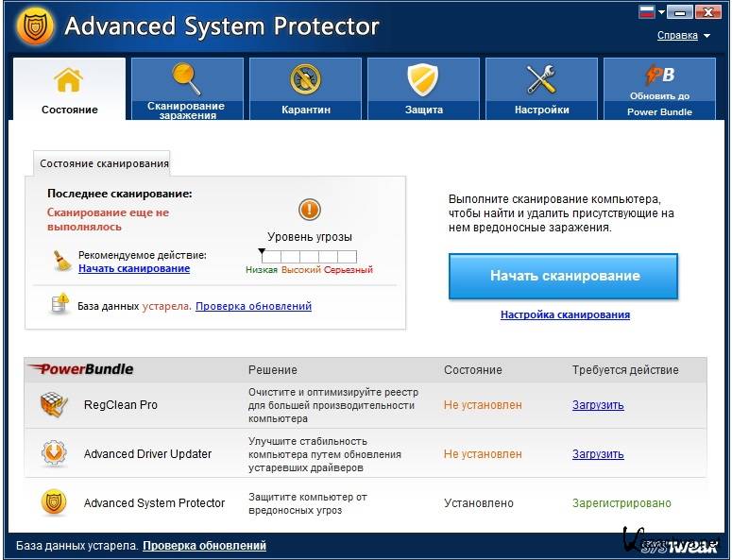This screenshot has width=732, height=560.
Task: Expand the Справка help menu
Action: pos(683,36)
